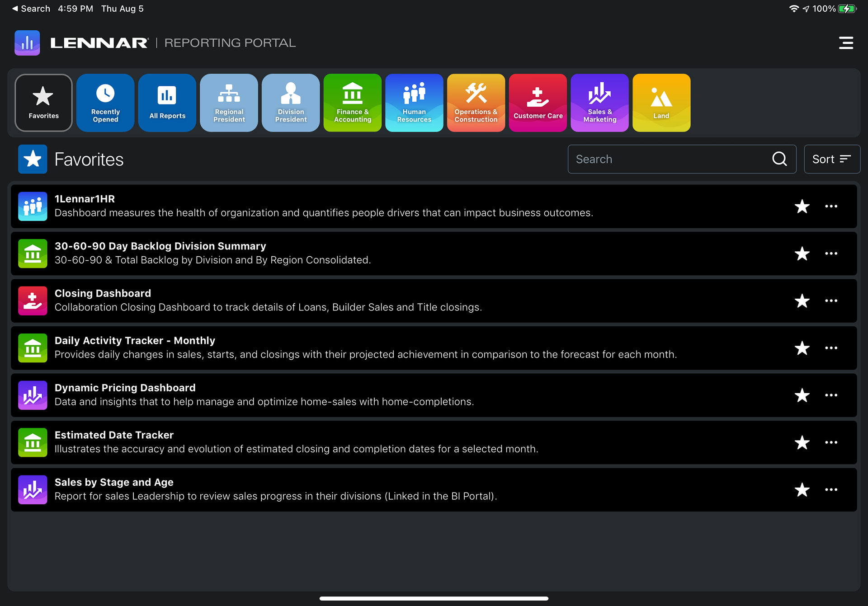Click the Dashboard measures health description text
This screenshot has width=868, height=606.
pyautogui.click(x=324, y=213)
